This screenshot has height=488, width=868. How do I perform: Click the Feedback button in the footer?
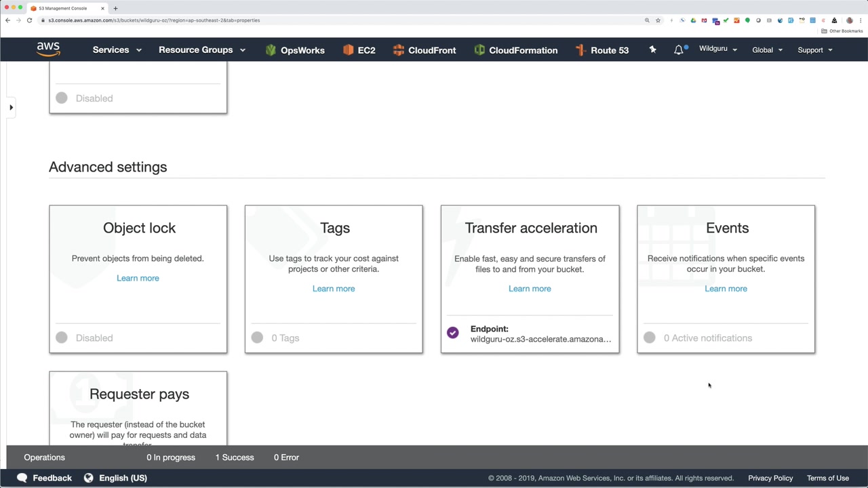point(44,478)
